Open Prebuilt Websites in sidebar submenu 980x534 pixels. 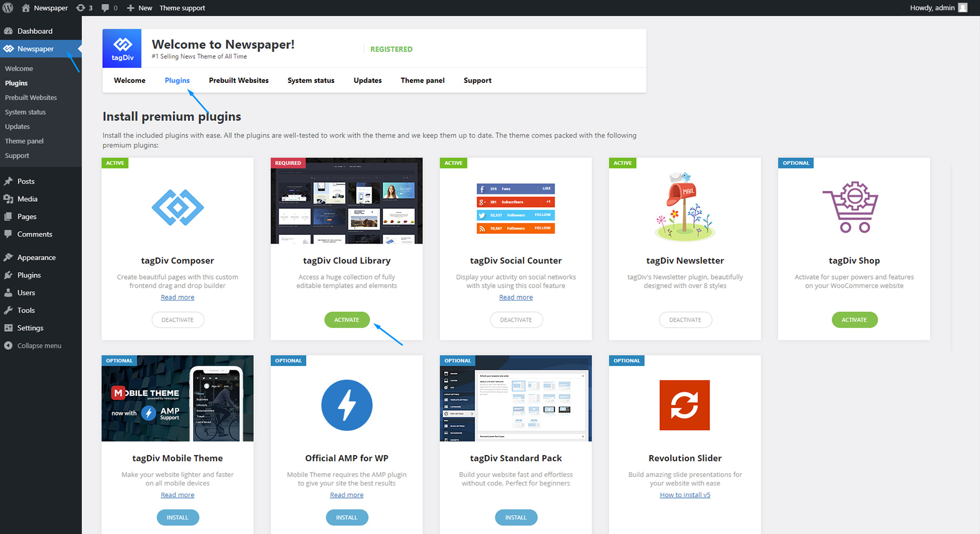pyautogui.click(x=31, y=98)
